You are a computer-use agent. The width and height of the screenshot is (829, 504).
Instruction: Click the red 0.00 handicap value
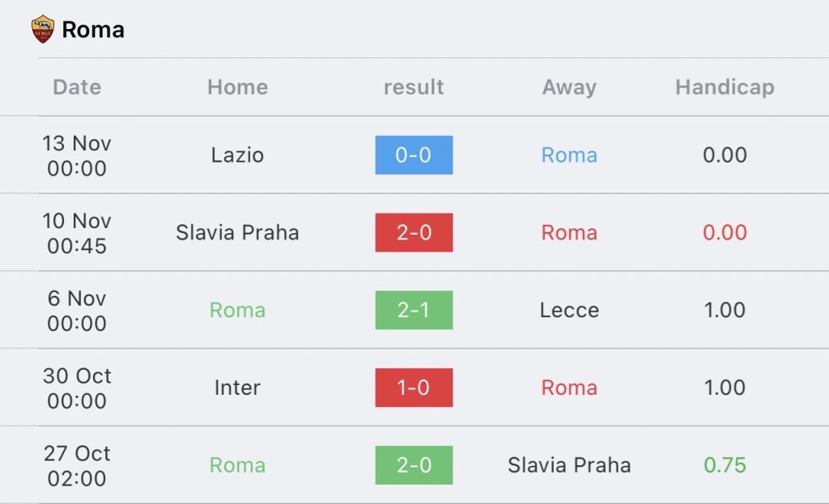(x=725, y=232)
